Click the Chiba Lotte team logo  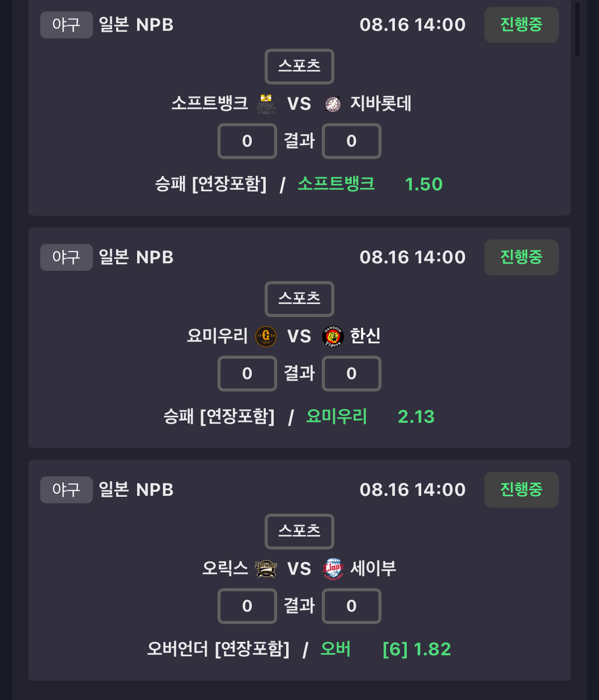[x=333, y=104]
